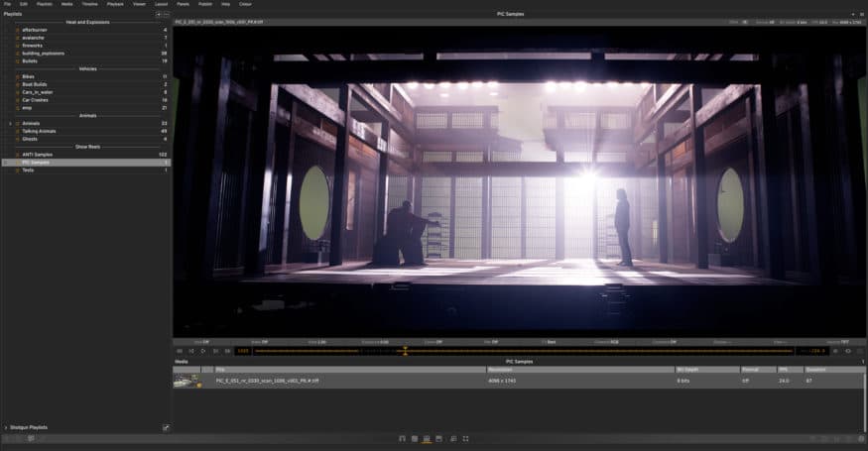Open the Timeline menu

pyautogui.click(x=89, y=4)
